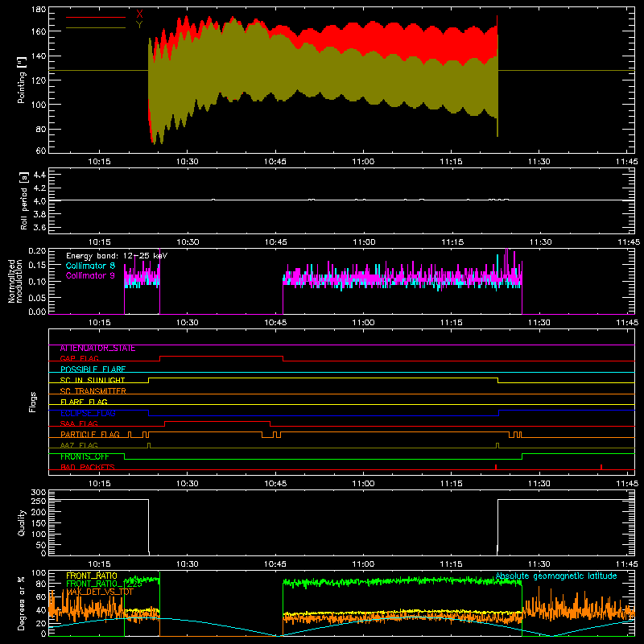Click the 10:30 time label under Roll period plot
The width and height of the screenshot is (644, 644).
click(188, 242)
